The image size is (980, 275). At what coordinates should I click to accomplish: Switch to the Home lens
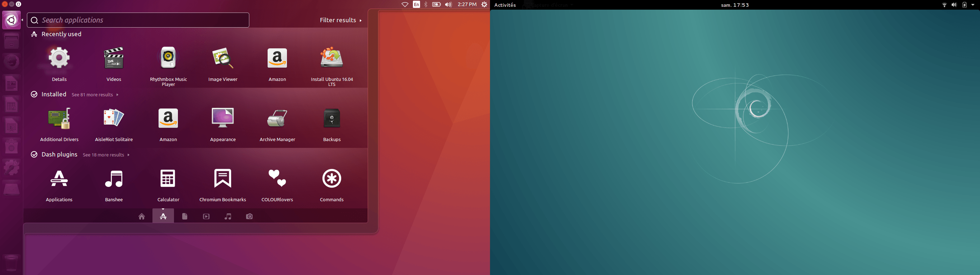[142, 216]
